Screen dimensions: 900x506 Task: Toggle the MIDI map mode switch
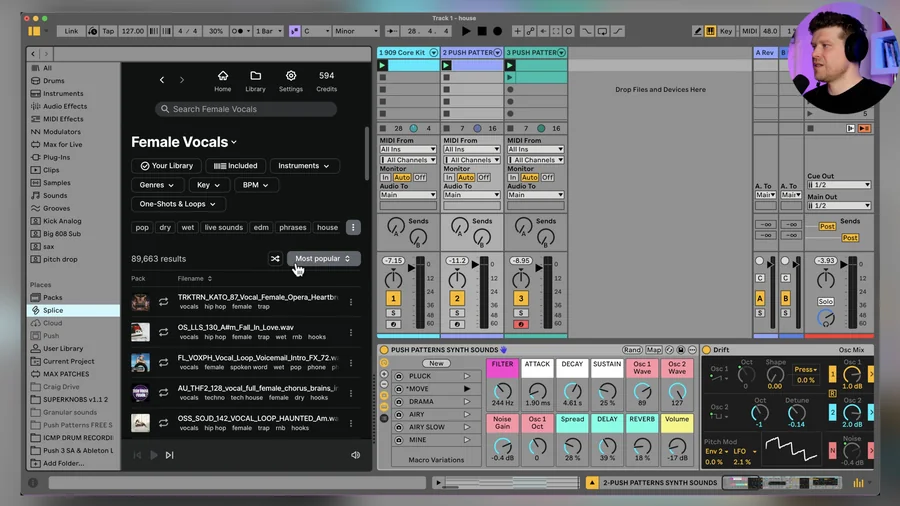click(750, 31)
